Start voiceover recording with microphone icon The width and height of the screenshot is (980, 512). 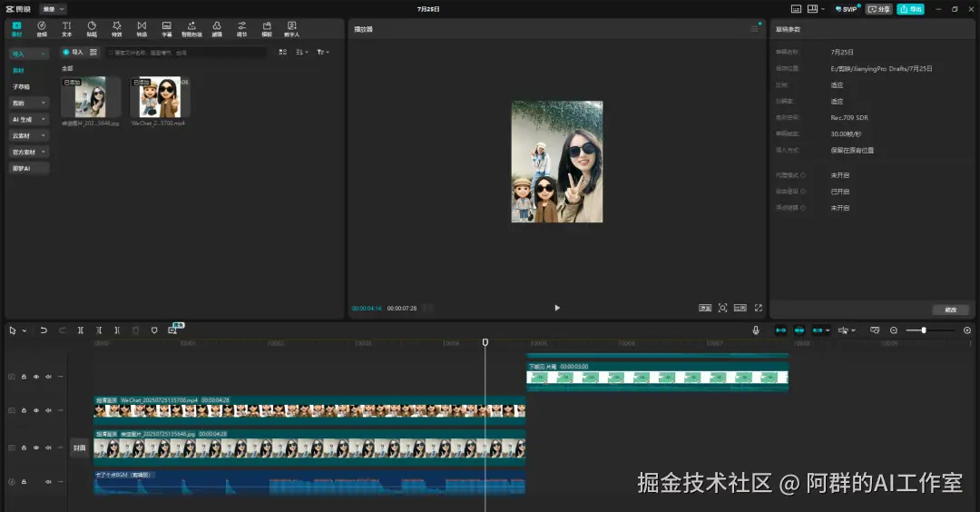pos(756,330)
